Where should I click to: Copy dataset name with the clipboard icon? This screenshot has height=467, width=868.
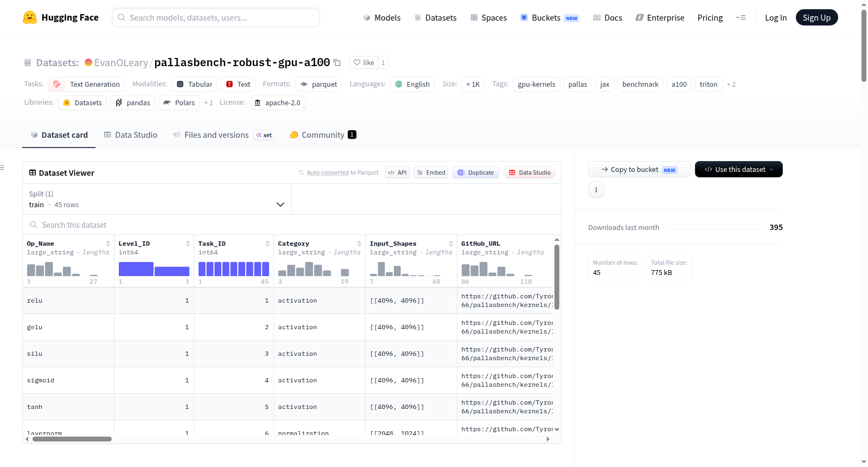[x=337, y=62]
